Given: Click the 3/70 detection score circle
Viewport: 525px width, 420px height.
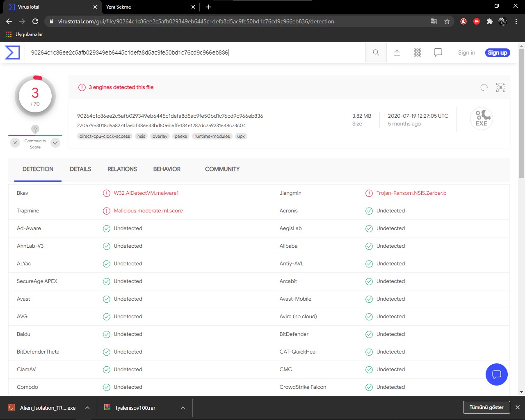Looking at the screenshot, I should [x=35, y=96].
